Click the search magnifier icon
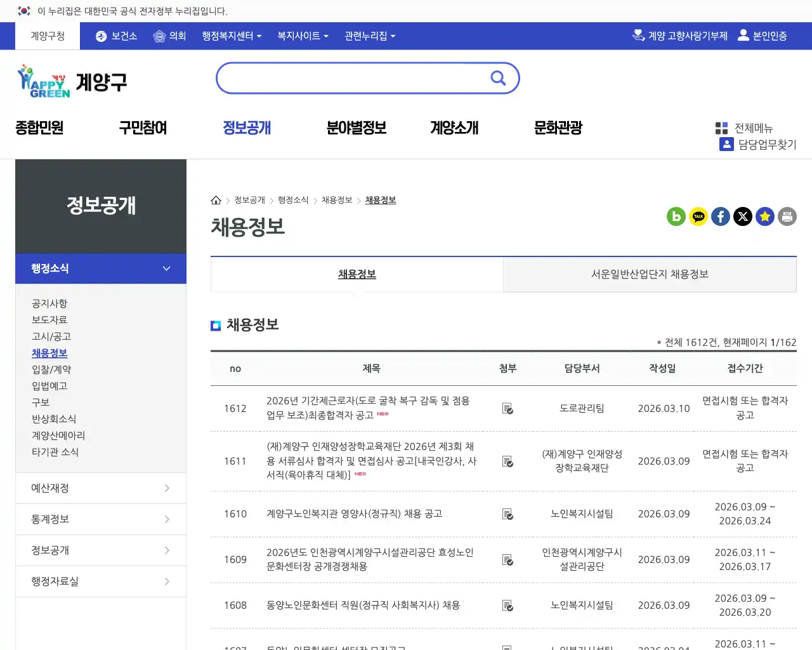812x650 pixels. point(498,77)
